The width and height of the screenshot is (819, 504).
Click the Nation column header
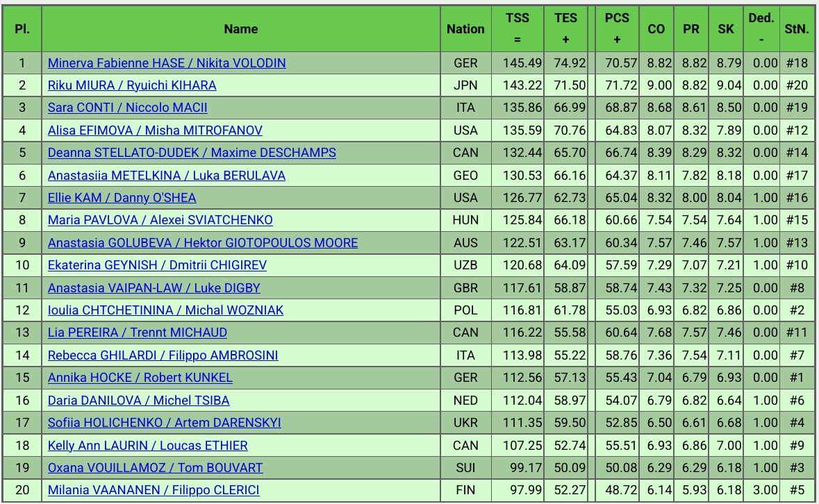click(x=465, y=28)
